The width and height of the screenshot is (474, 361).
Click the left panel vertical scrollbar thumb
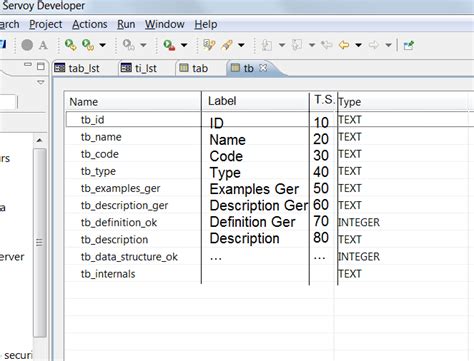39,243
